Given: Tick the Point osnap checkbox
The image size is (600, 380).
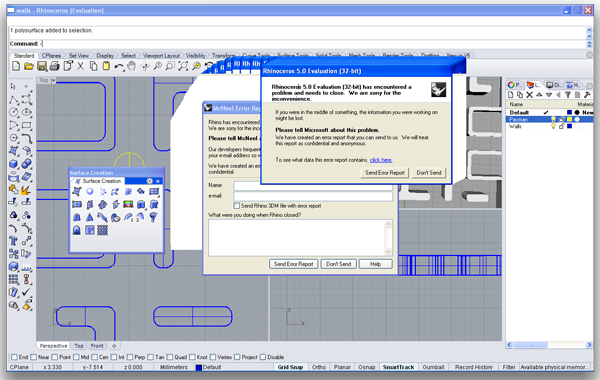Looking at the screenshot, I should pos(54,357).
